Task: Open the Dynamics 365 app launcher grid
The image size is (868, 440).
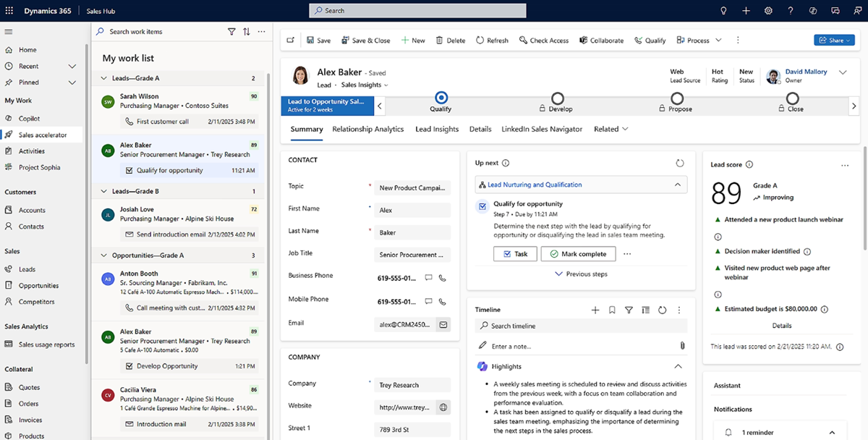Action: [10, 11]
